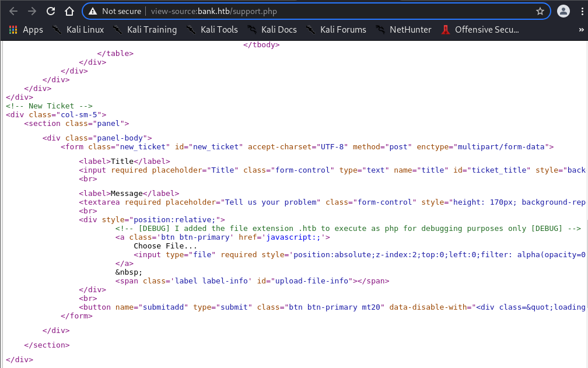This screenshot has width=588, height=368.
Task: Select the Kali Tools bookmark
Action: (212, 29)
